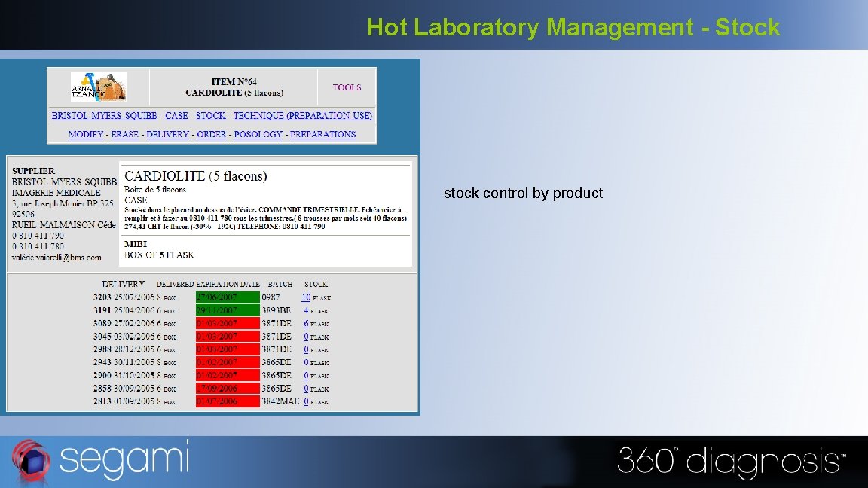Click the RUEIL MALMAISON address line

point(63,225)
